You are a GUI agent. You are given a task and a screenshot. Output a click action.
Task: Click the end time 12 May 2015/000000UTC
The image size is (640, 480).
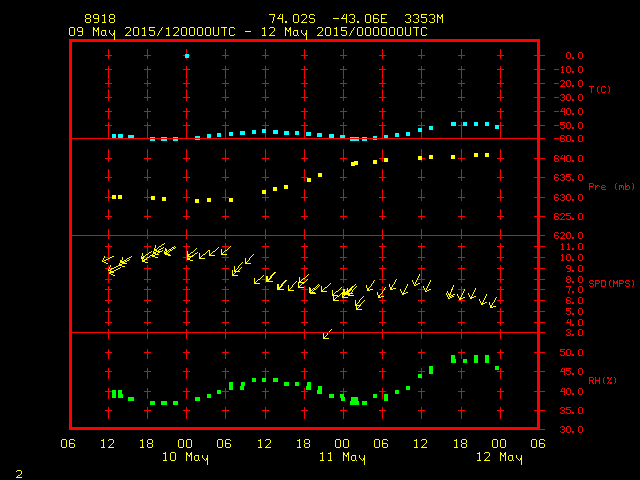pos(344,32)
